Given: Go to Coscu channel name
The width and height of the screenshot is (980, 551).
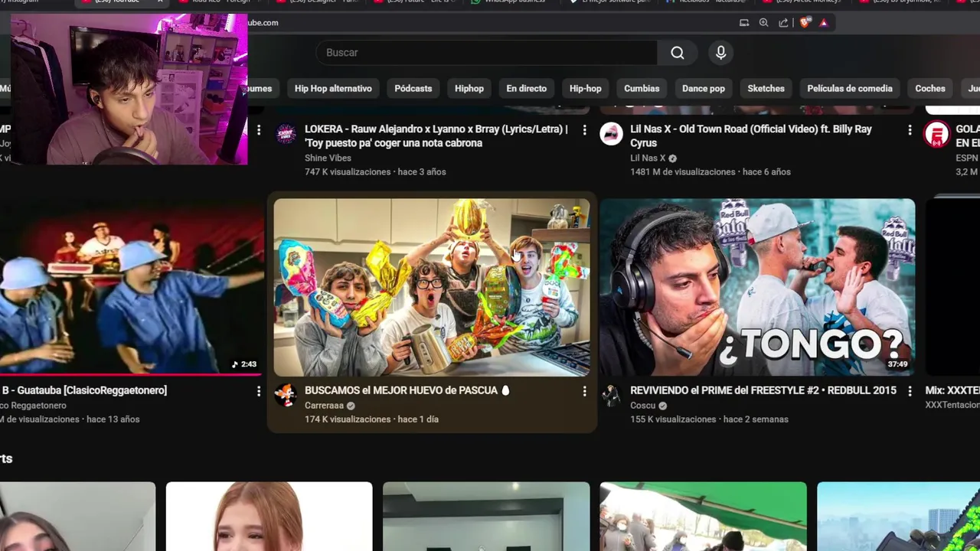Looking at the screenshot, I should coord(643,406).
